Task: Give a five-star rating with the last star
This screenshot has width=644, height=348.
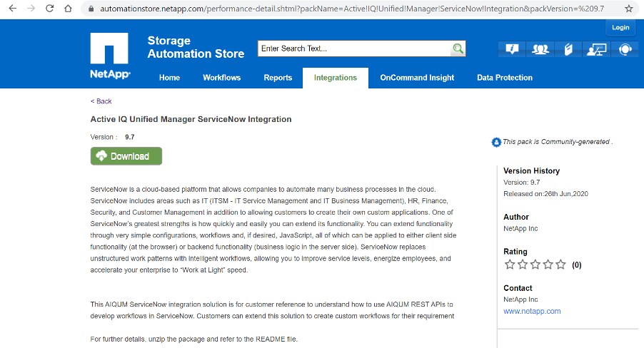Action: 560,265
